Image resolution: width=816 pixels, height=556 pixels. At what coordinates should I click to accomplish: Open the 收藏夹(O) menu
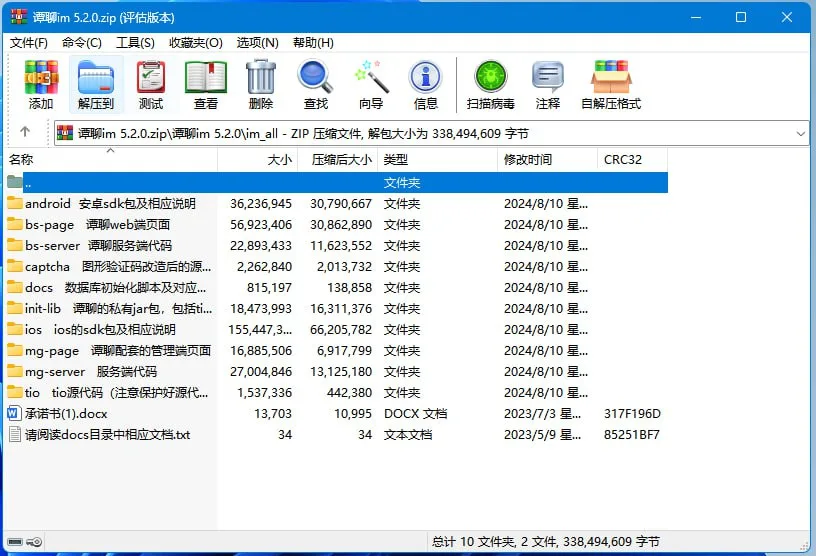(x=196, y=43)
